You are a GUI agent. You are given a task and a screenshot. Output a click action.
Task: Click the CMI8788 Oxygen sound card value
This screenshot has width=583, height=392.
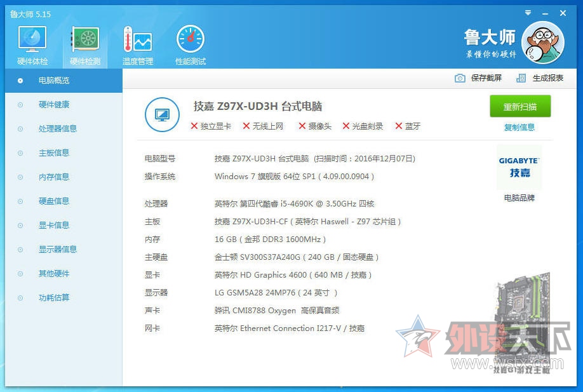(277, 311)
